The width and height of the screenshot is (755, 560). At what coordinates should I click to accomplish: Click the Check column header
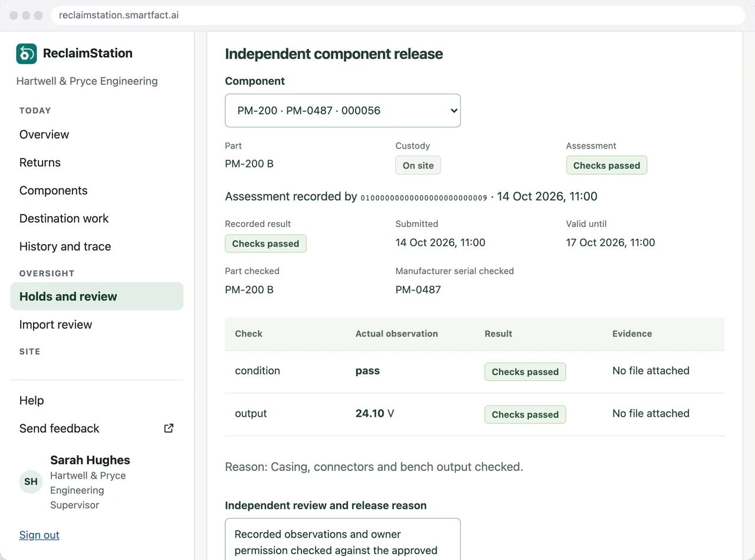(x=249, y=334)
